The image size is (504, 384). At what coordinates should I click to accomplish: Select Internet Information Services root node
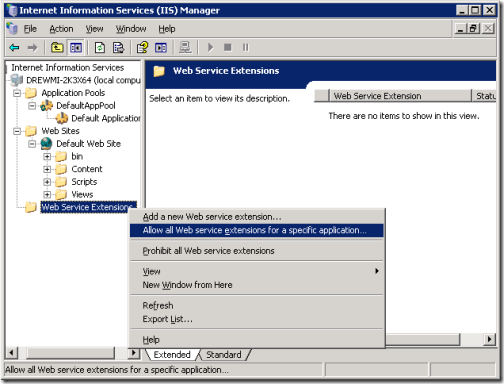pyautogui.click(x=68, y=68)
